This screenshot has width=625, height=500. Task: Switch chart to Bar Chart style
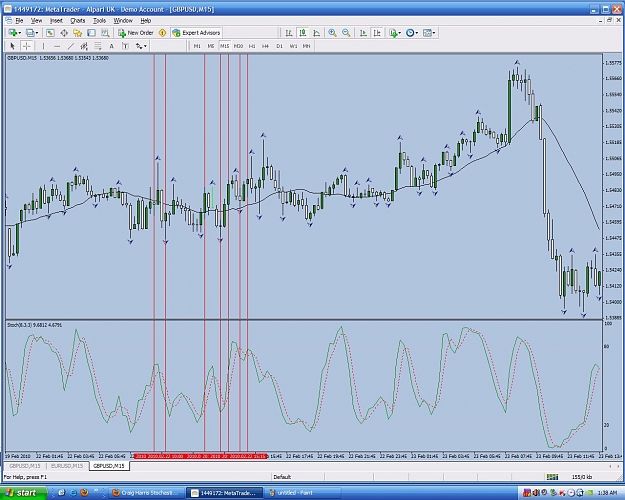click(x=289, y=33)
